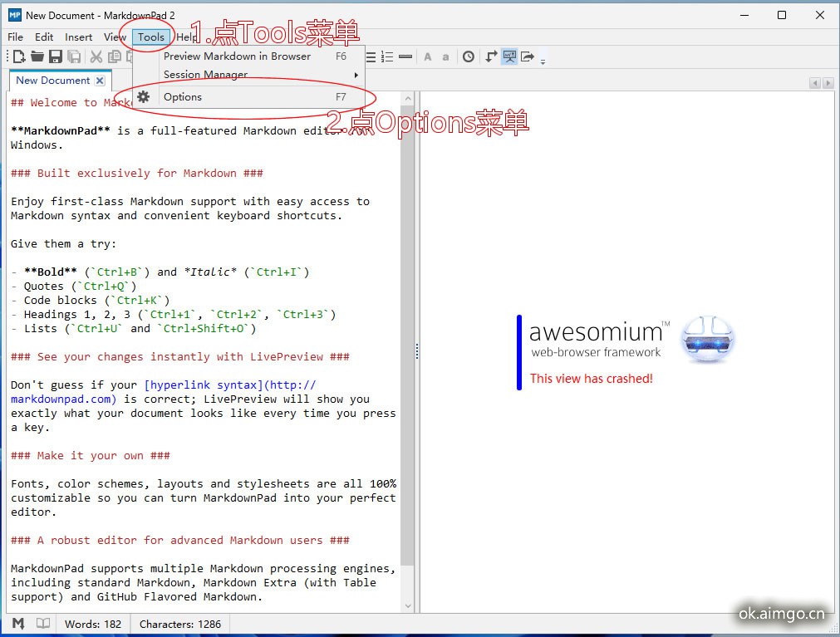The height and width of the screenshot is (637, 840).
Task: Click the New Document toolbar icon
Action: (19, 56)
